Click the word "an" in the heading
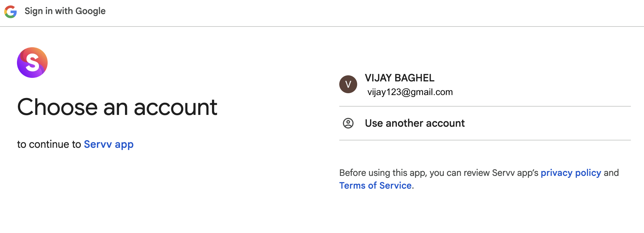Image resolution: width=644 pixels, height=233 pixels. [x=115, y=107]
